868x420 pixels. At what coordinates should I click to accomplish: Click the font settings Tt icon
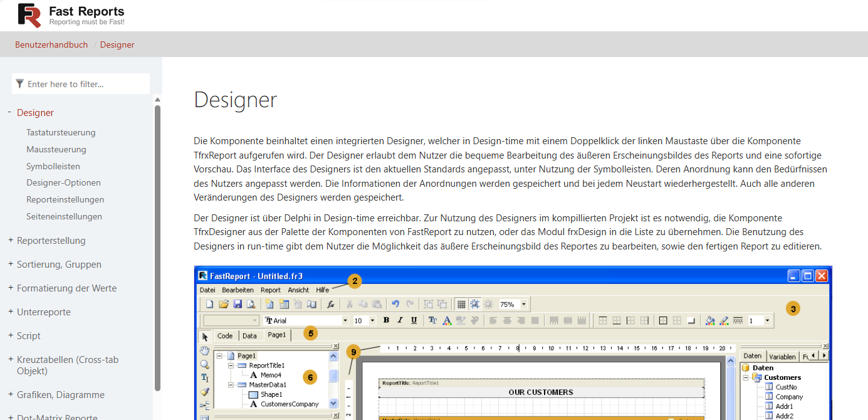coord(432,320)
